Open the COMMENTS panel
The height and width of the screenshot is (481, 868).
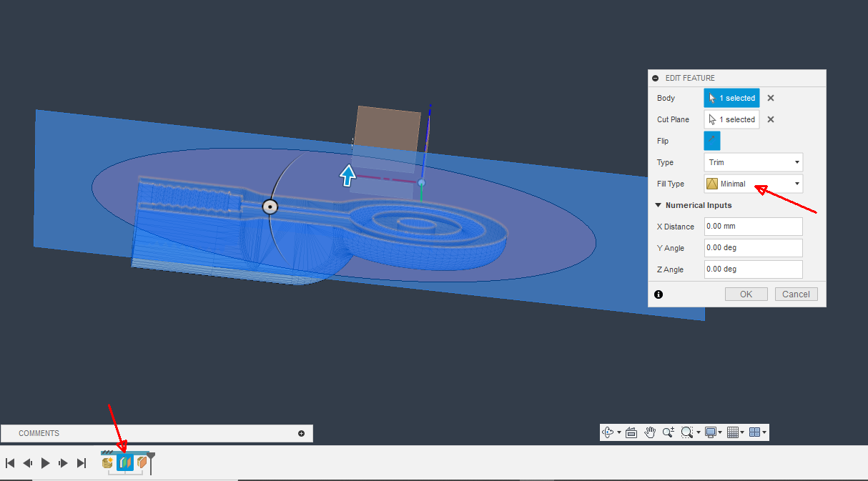pyautogui.click(x=39, y=433)
